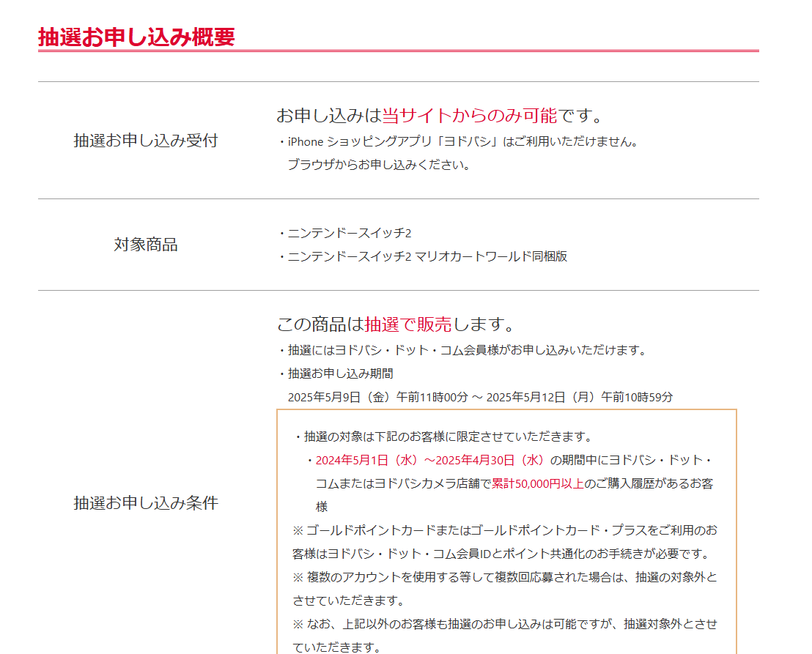Click the red text "抽選で販売"
The image size is (812, 654).
[x=408, y=324]
